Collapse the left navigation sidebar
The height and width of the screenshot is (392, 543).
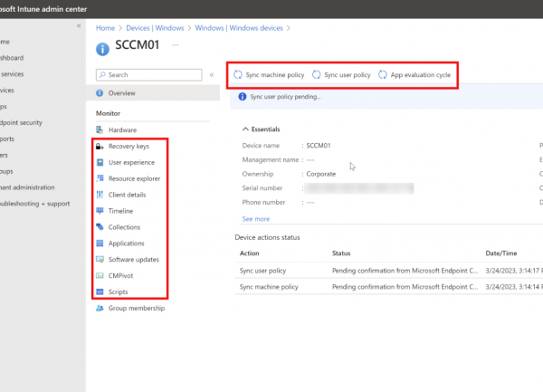[79, 26]
